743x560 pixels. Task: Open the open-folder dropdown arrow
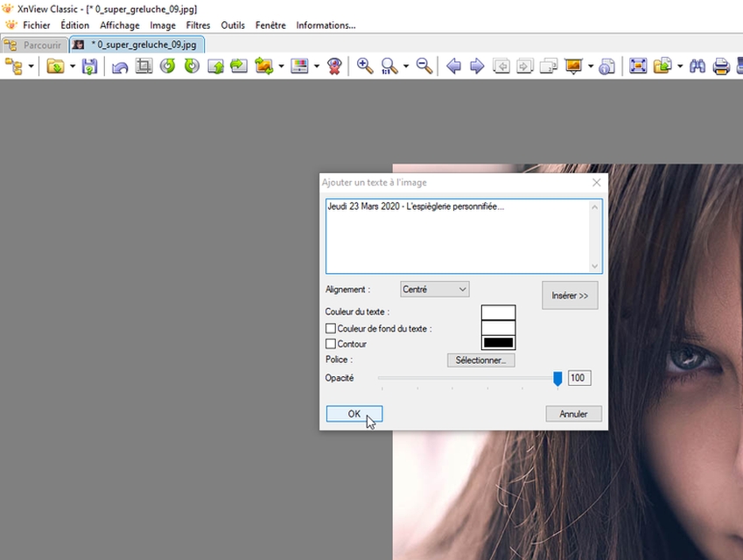point(73,66)
